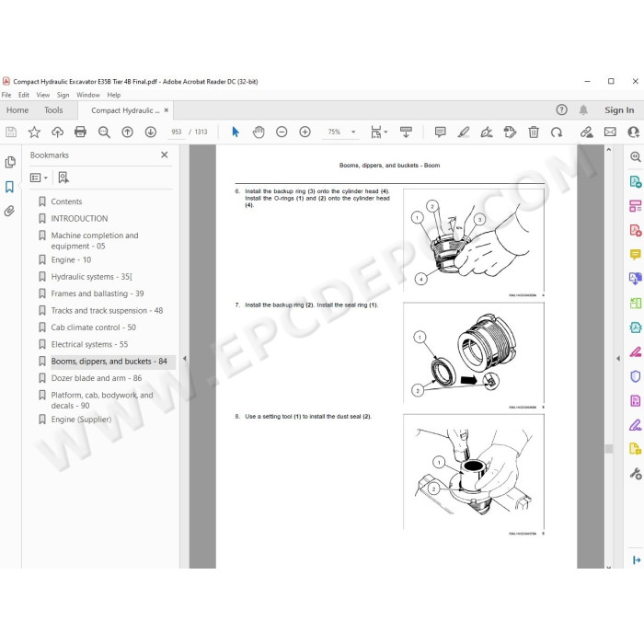
Task: Open Comment tool in right pane
Action: 636,254
